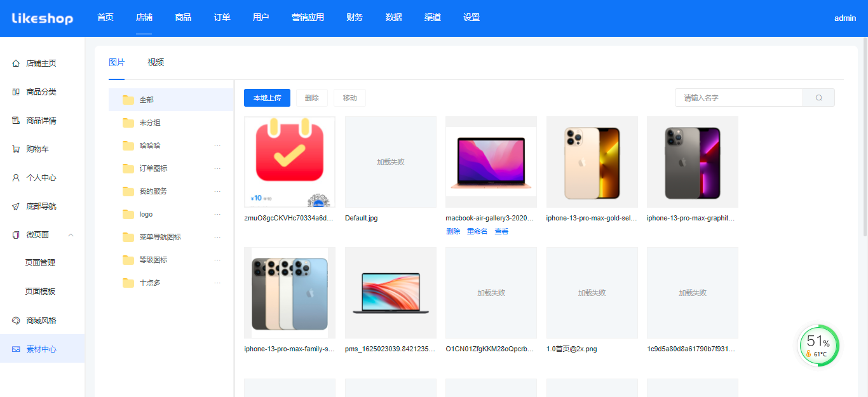Open more options for 我的服务 folder
The image size is (868, 397).
217,191
